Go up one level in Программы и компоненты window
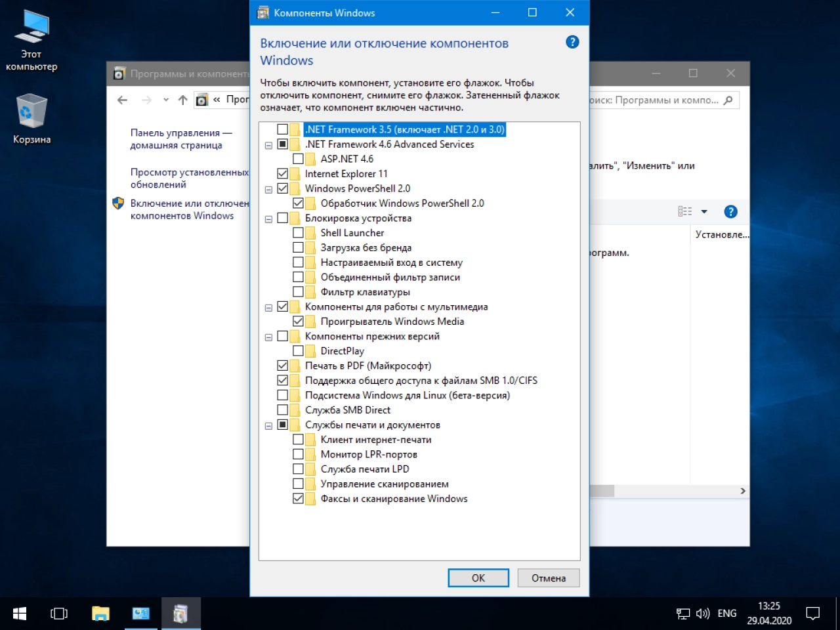 point(182,100)
